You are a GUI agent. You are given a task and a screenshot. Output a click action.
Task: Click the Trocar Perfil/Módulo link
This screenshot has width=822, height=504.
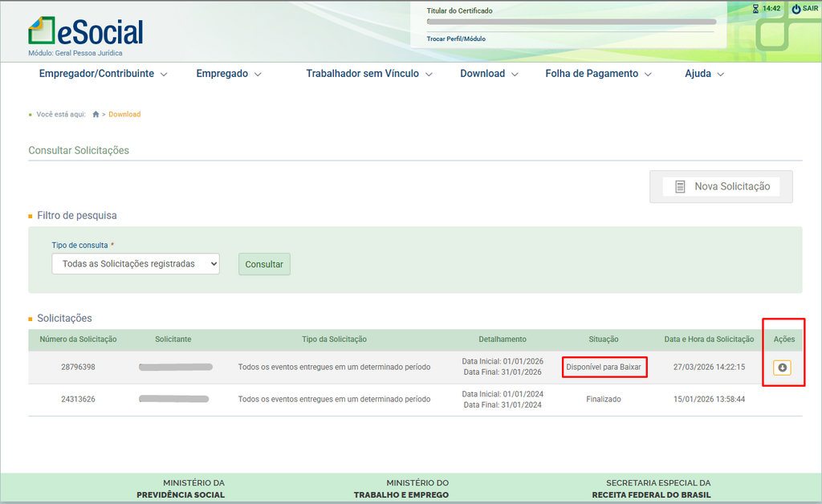click(x=456, y=39)
